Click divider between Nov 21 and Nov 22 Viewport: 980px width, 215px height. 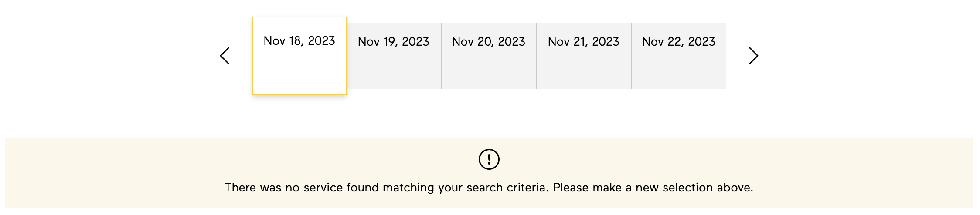click(x=631, y=56)
